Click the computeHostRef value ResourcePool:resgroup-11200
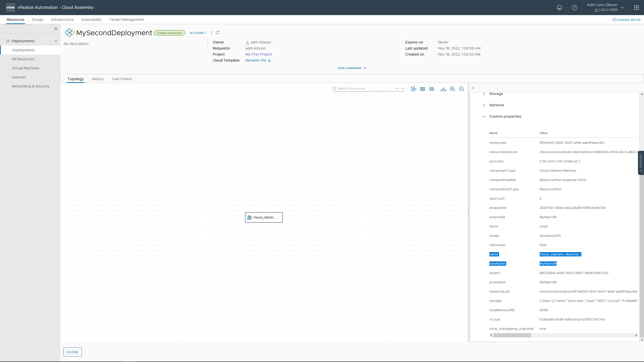The height and width of the screenshot is (362, 644). point(563,180)
